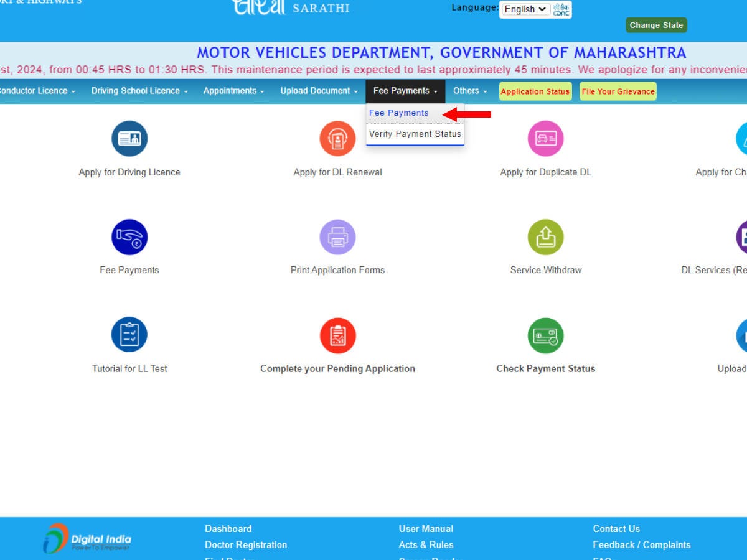The width and height of the screenshot is (747, 560).
Task: Click the Digital India logo
Action: click(87, 538)
